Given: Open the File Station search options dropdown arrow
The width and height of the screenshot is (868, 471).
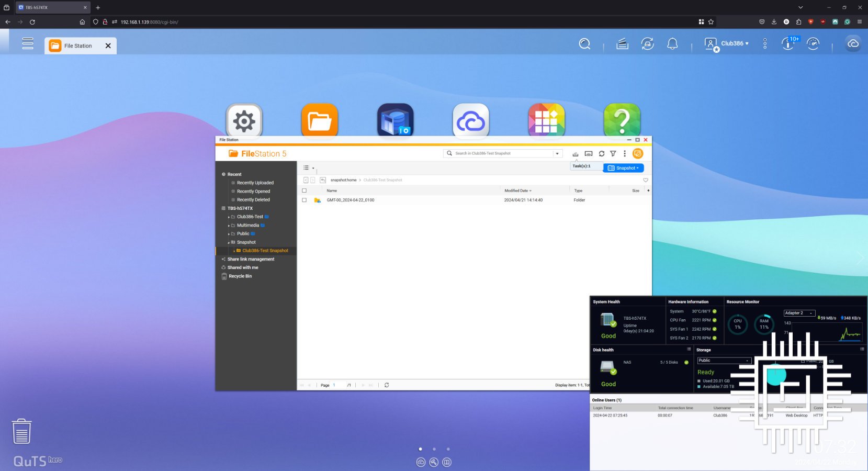Looking at the screenshot, I should [557, 154].
